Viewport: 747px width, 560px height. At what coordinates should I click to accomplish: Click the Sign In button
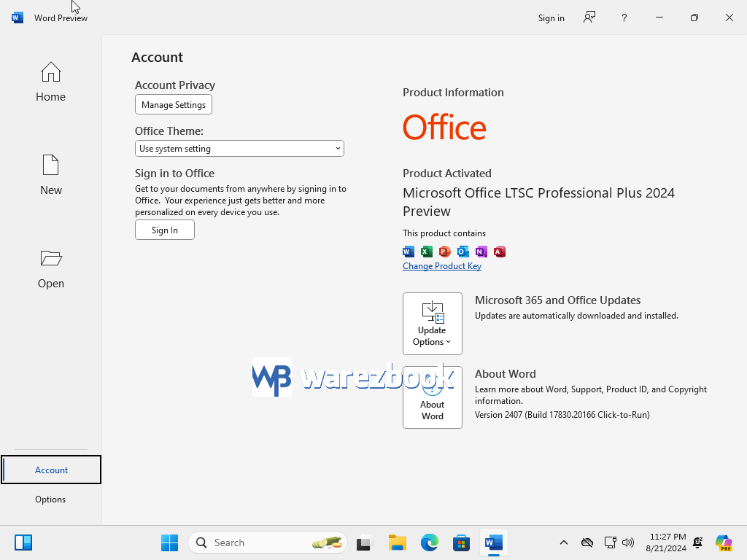(x=165, y=230)
